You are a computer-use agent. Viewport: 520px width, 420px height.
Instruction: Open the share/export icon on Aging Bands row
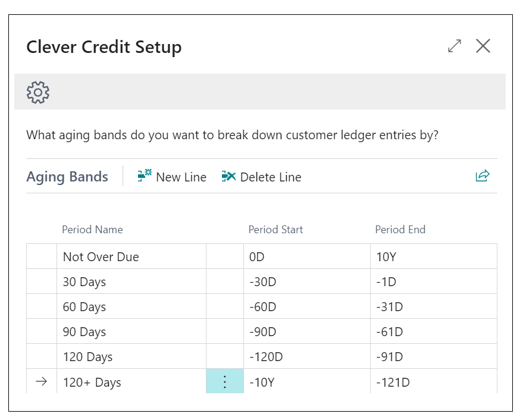[483, 175]
